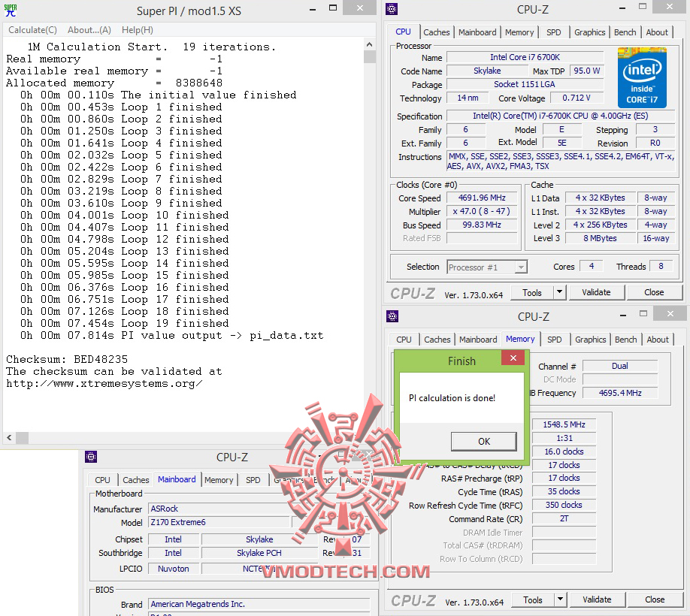Click Tools button in top CPU-Z window
Image resolution: width=690 pixels, height=616 pixels.
pos(532,292)
